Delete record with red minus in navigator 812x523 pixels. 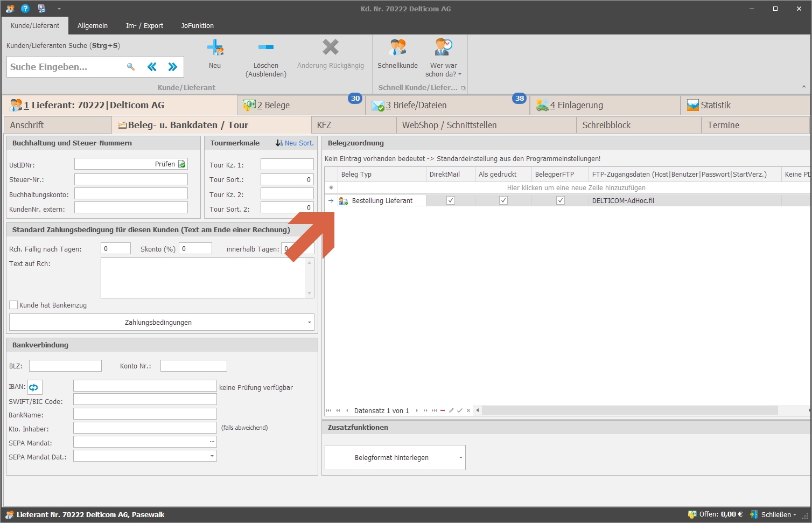(443, 410)
